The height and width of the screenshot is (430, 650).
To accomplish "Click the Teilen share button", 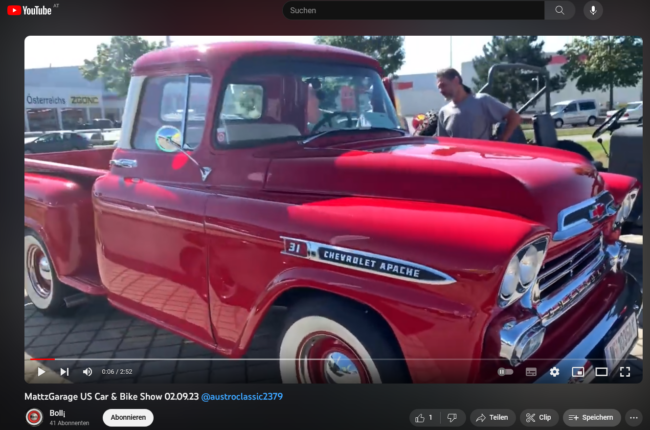I will coord(492,417).
